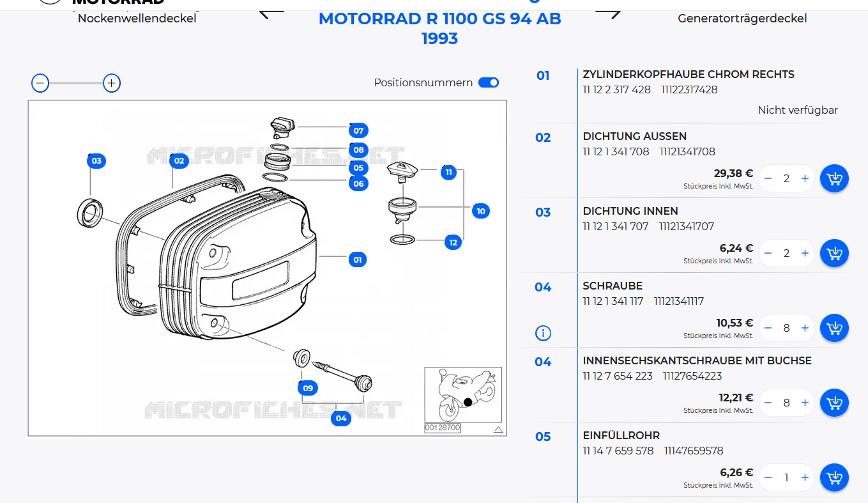Add Dichtung Innen to cart
The height and width of the screenshot is (503, 868).
(x=834, y=253)
